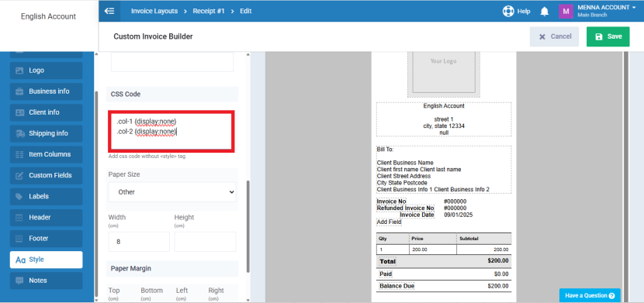Image resolution: width=644 pixels, height=303 pixels.
Task: Click the Notes speech bubble icon
Action: pyautogui.click(x=19, y=281)
